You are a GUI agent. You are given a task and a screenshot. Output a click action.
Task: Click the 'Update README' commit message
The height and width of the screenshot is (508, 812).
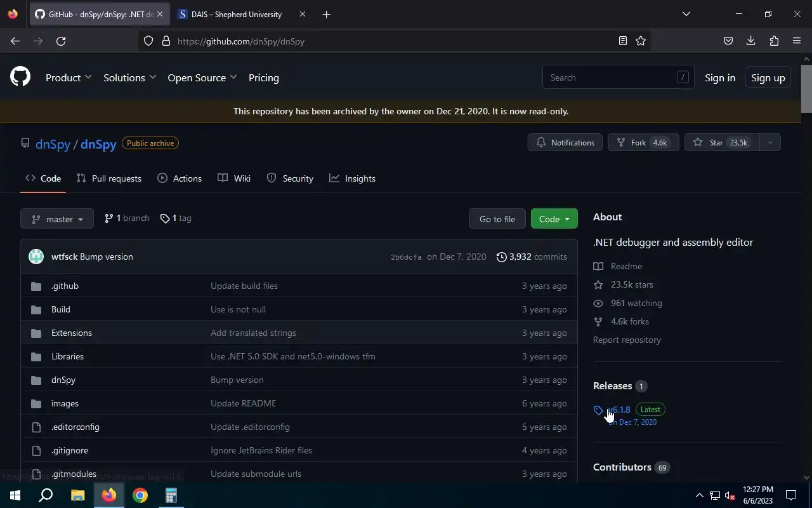pos(243,403)
